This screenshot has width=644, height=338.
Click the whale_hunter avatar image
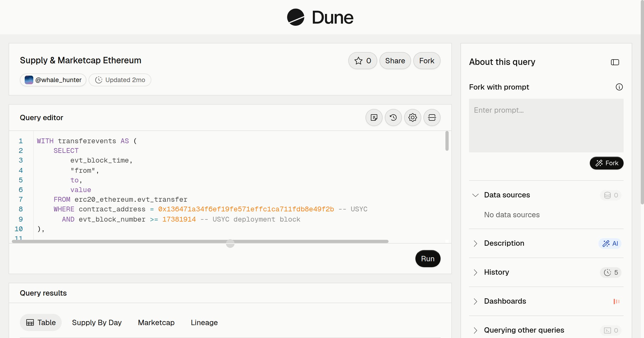(x=29, y=80)
